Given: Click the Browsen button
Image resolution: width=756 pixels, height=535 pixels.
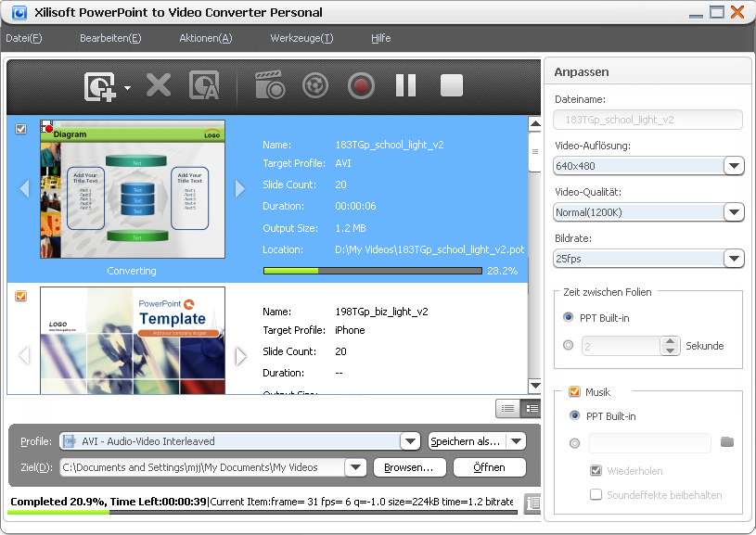Looking at the screenshot, I should click(409, 467).
